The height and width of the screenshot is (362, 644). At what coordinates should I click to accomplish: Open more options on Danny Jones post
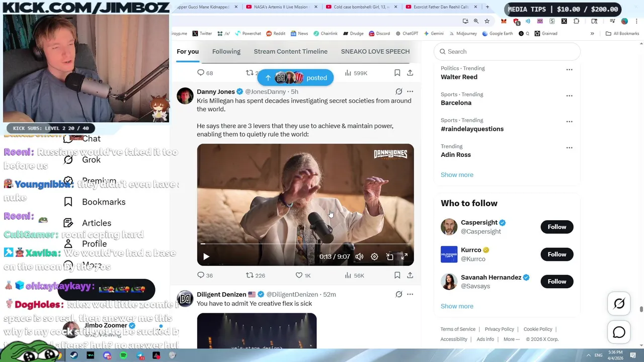tap(410, 92)
